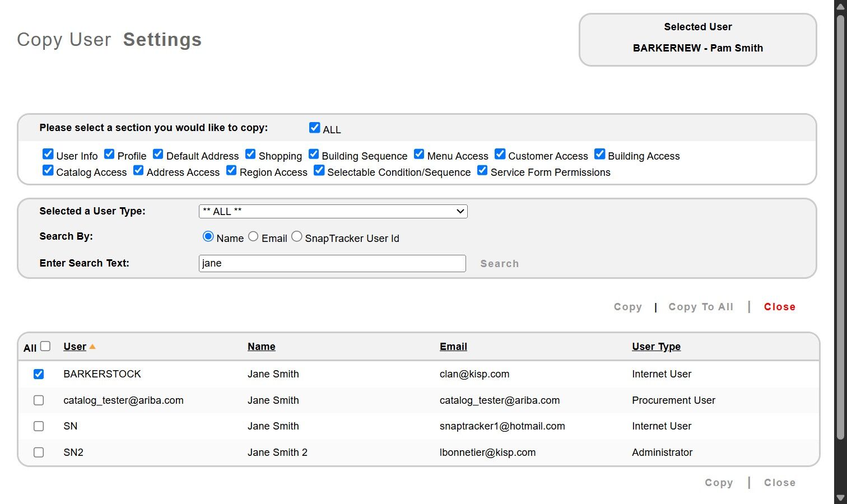This screenshot has height=504, width=847.
Task: Toggle the Building Sequence checkbox
Action: 314,155
